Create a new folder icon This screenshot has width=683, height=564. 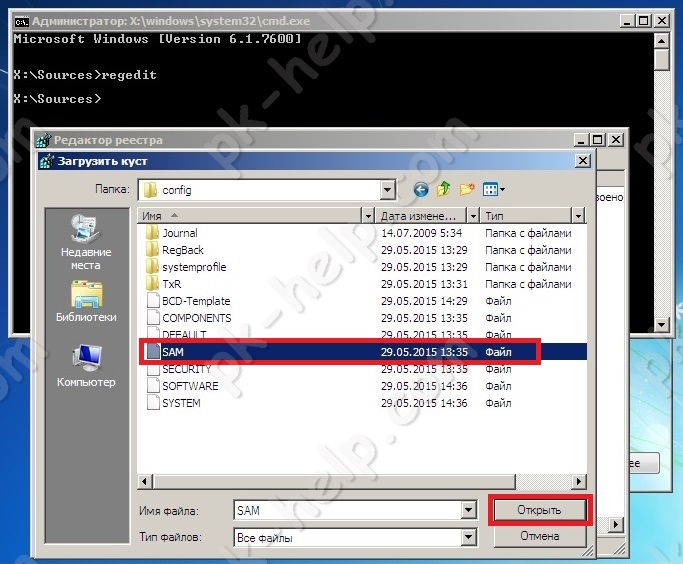tap(467, 189)
